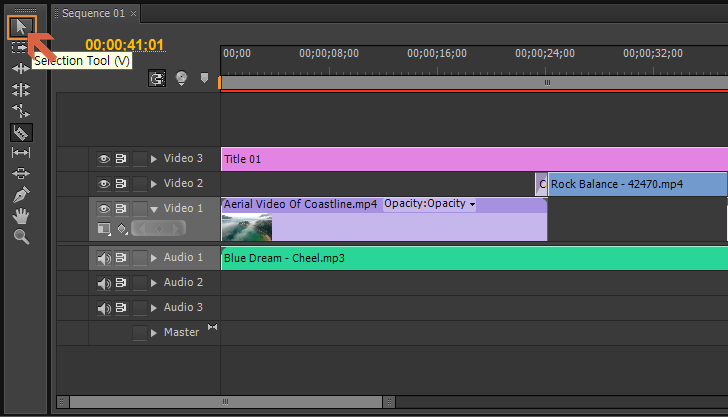The height and width of the screenshot is (417, 728).
Task: Click the transition before Rock Balance clip
Action: [541, 184]
